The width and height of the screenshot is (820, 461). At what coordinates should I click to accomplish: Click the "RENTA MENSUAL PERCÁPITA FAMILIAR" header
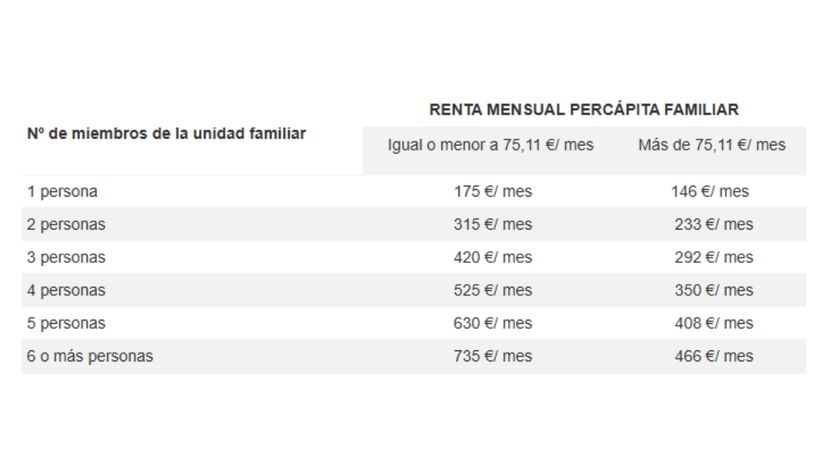click(584, 109)
